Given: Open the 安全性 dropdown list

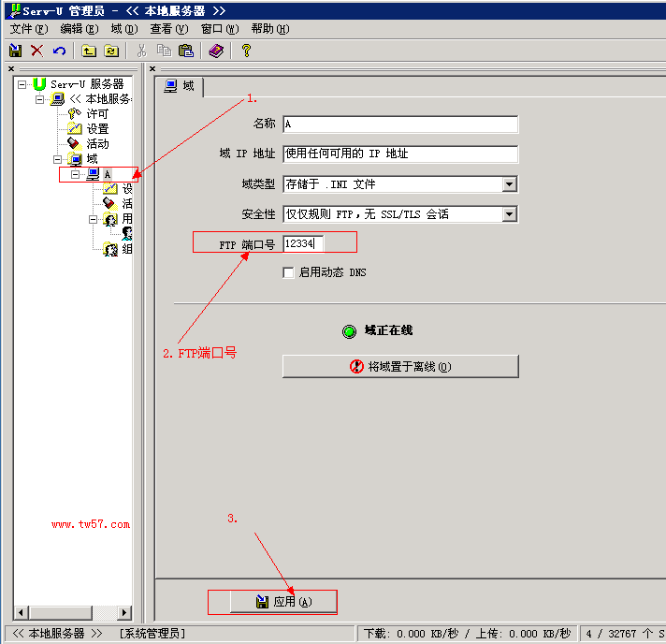Looking at the screenshot, I should pyautogui.click(x=509, y=214).
